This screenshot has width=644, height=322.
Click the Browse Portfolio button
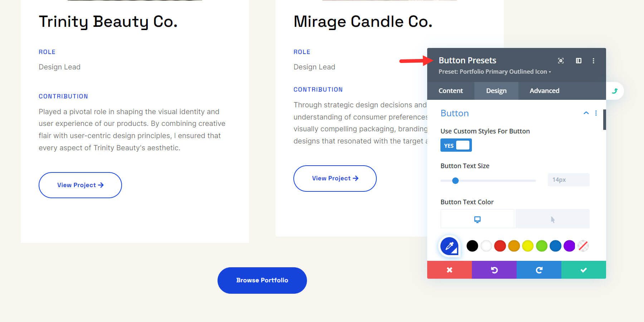[262, 280]
